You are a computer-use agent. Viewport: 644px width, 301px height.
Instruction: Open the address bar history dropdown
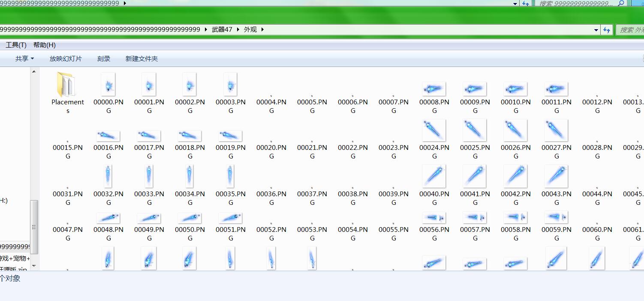[x=596, y=30]
